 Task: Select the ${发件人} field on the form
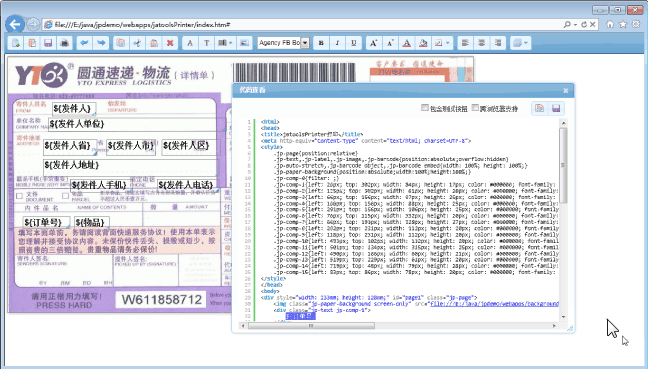point(74,109)
